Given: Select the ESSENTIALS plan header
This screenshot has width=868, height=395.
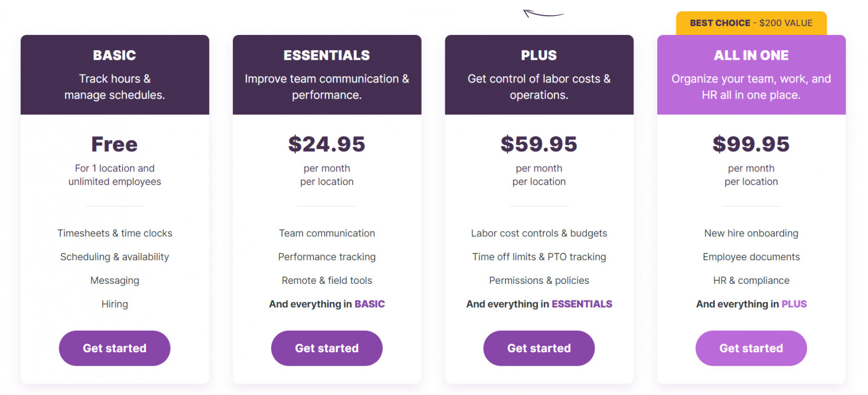Looking at the screenshot, I should tap(327, 55).
